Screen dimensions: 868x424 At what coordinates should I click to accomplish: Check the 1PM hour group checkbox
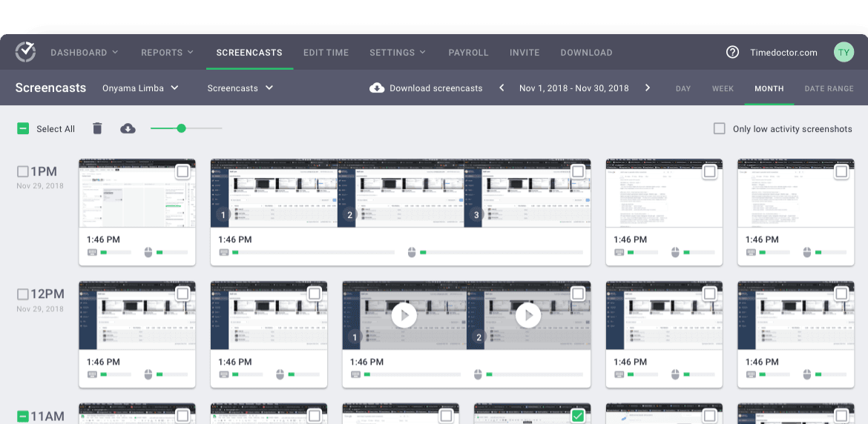(23, 172)
